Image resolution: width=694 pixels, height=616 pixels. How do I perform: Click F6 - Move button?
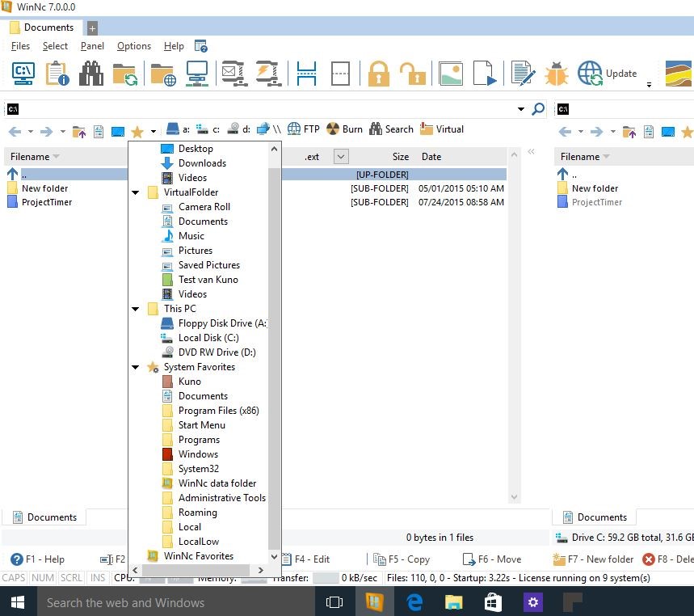[492, 559]
